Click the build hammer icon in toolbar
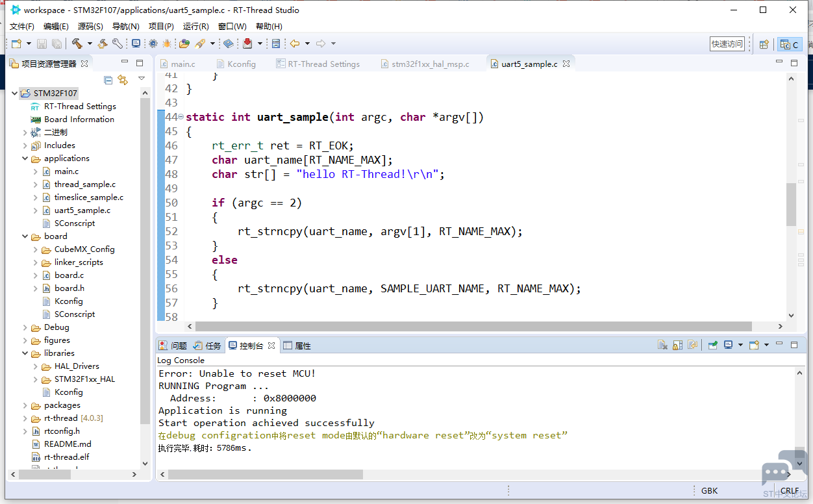 [77, 44]
